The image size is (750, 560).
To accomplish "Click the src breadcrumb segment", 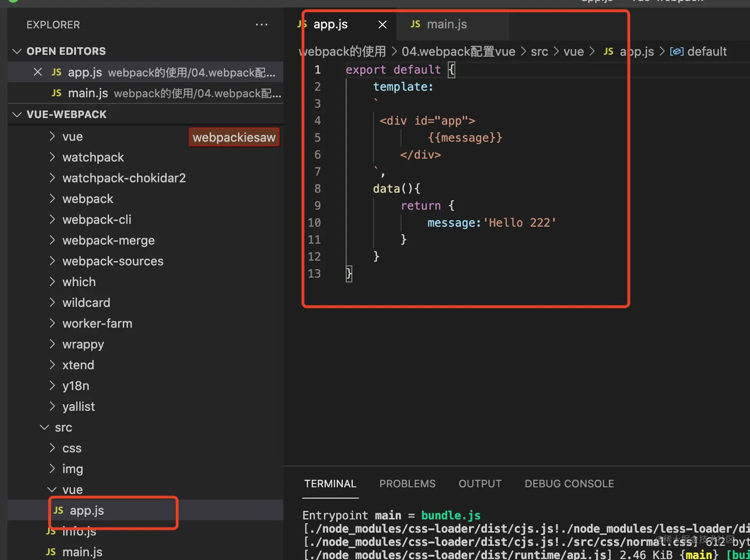I will (x=539, y=52).
